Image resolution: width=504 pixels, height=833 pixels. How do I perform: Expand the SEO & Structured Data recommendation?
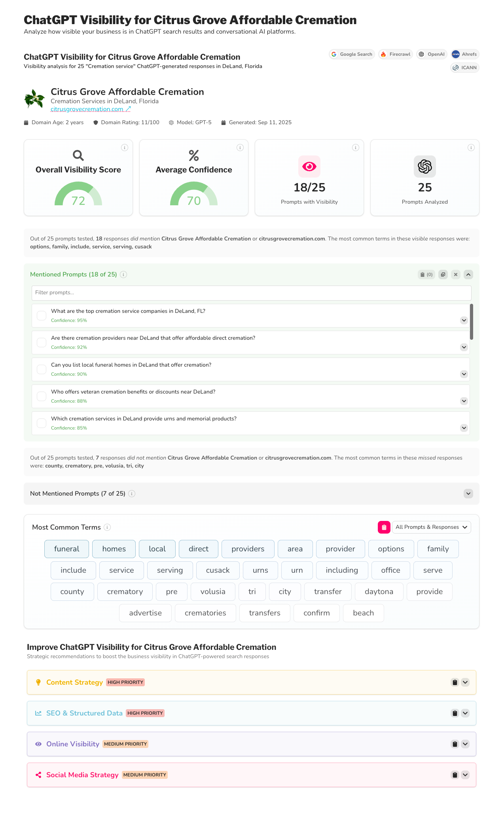coord(465,713)
